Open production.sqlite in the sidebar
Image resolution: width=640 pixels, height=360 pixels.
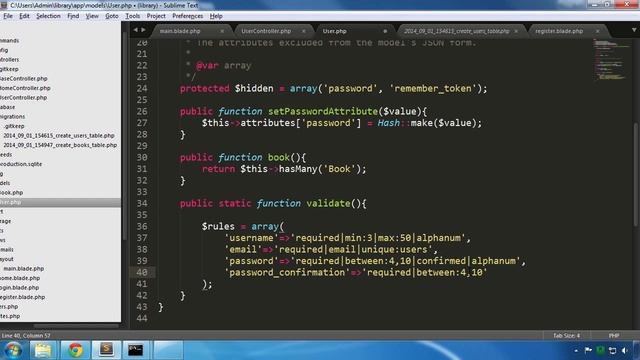coord(21,164)
